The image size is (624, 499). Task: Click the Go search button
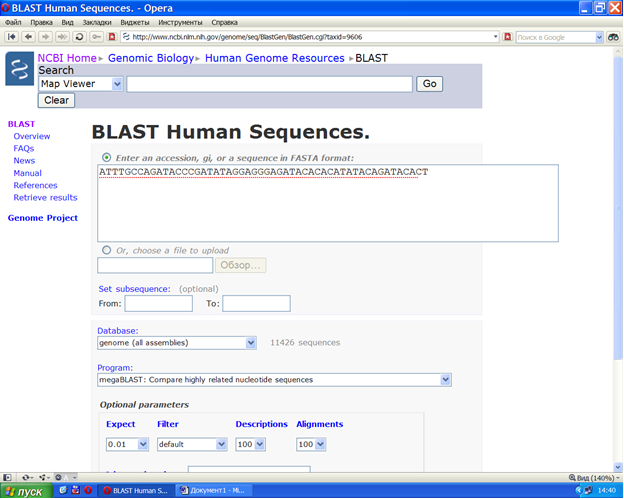tap(429, 84)
